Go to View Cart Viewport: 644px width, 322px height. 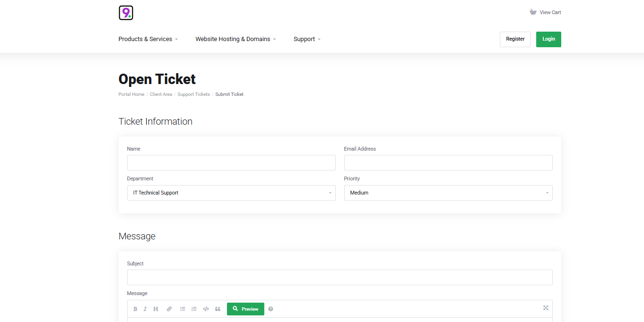[x=546, y=12]
